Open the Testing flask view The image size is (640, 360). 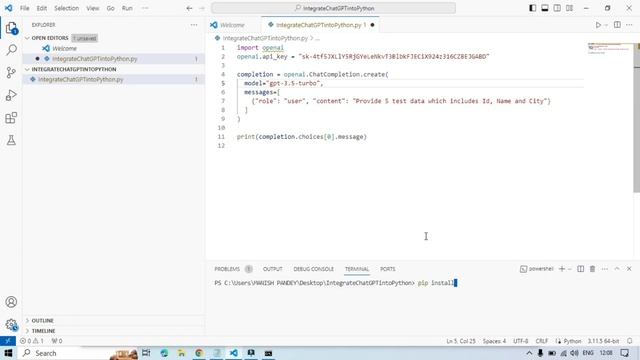click(11, 140)
